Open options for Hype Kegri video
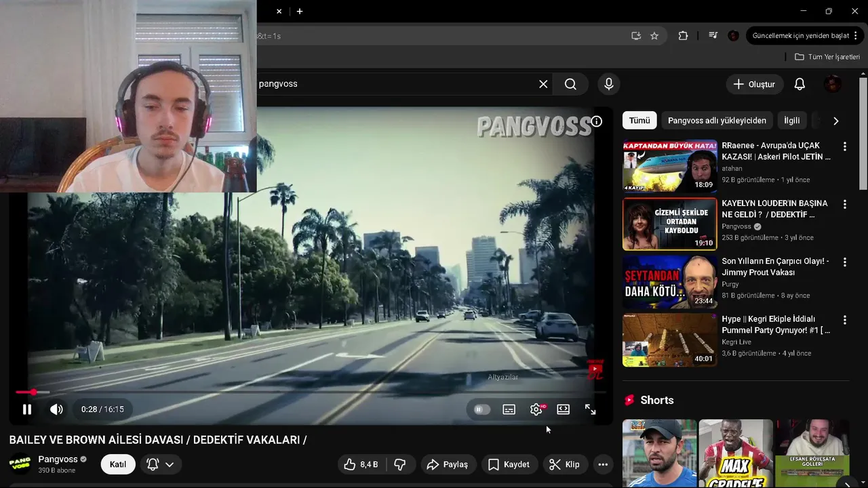 coord(844,319)
